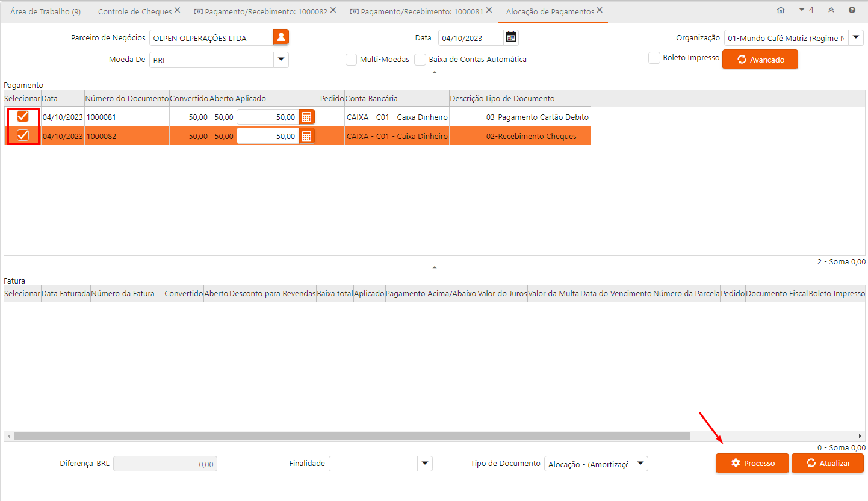Click the Atualizar button
The height and width of the screenshot is (501, 868).
827,463
